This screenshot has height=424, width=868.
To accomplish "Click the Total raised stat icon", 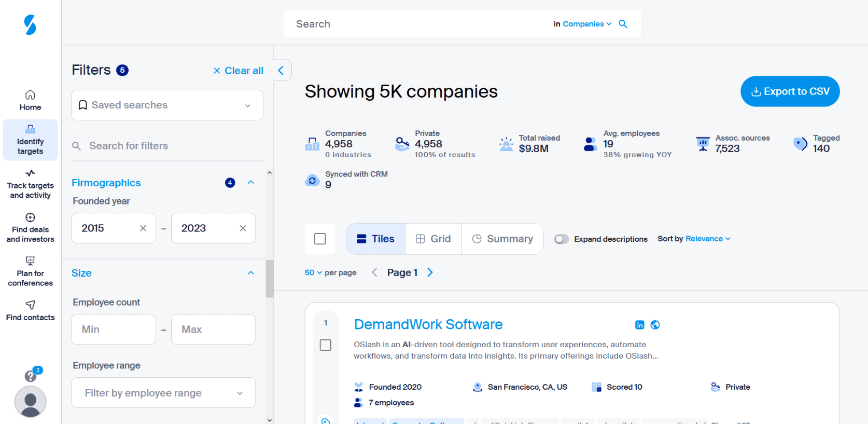I will 506,144.
